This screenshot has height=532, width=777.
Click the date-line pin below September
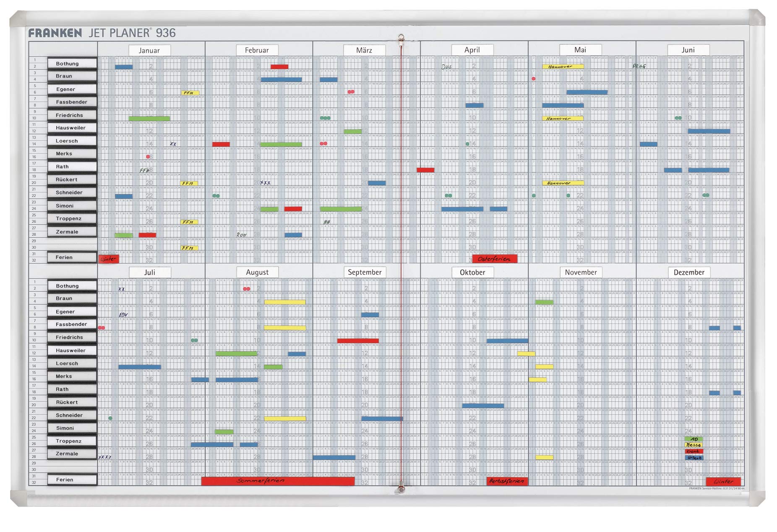pyautogui.click(x=401, y=489)
